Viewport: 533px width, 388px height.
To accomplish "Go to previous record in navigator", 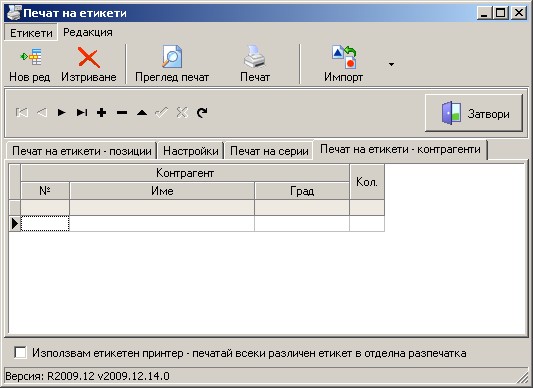I will (x=42, y=112).
